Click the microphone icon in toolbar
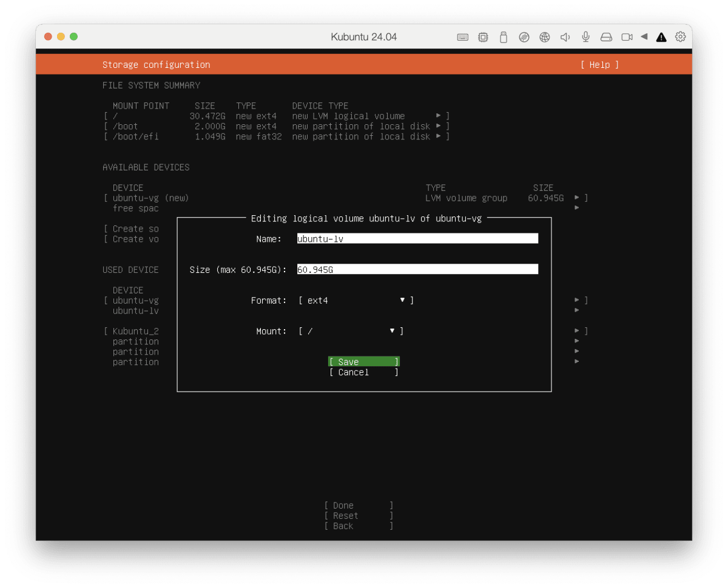Screen dimensions: 728x588 585,37
